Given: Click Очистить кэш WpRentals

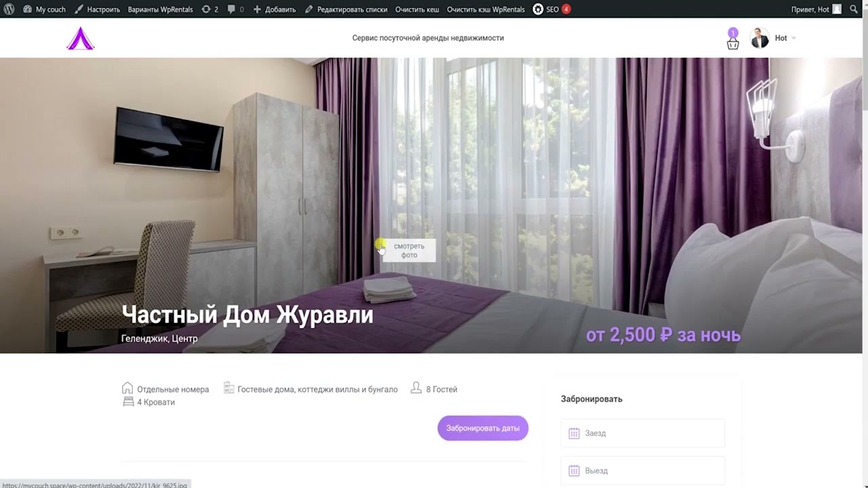Looking at the screenshot, I should [486, 9].
